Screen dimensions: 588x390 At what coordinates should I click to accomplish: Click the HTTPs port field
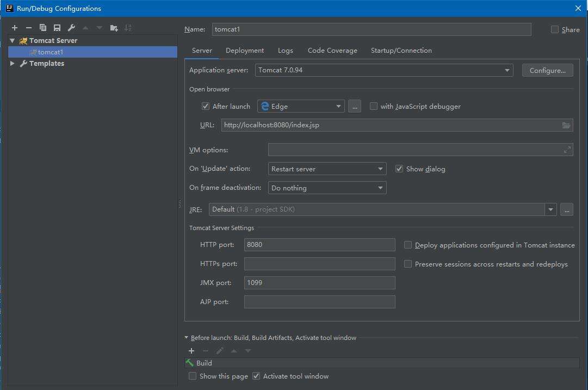point(319,264)
